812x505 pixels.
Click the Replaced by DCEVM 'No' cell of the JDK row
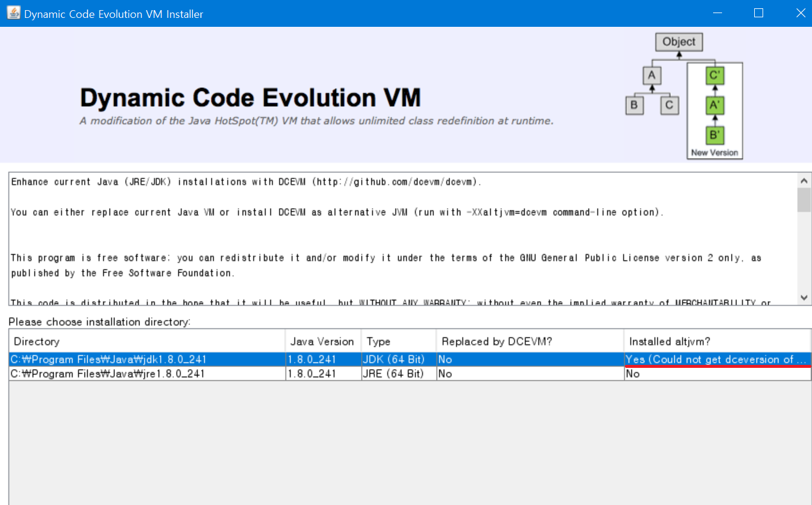[530, 360]
